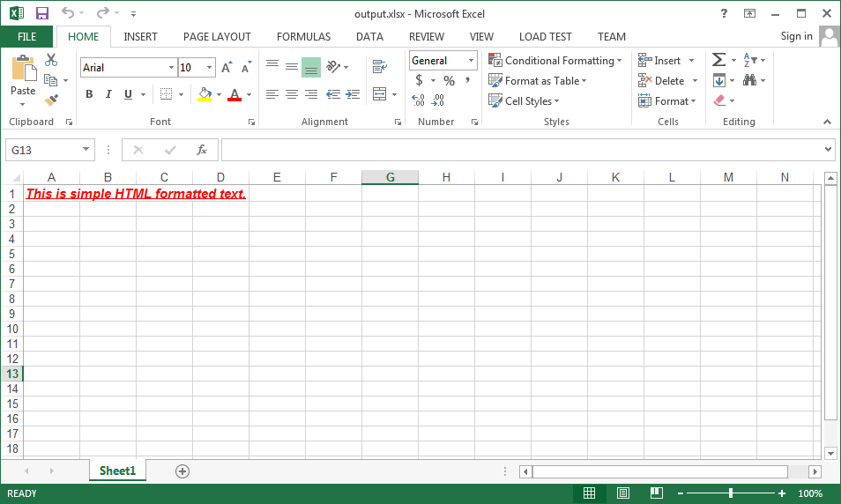Click the Merge & Center icon
The height and width of the screenshot is (504, 841).
coord(380,94)
